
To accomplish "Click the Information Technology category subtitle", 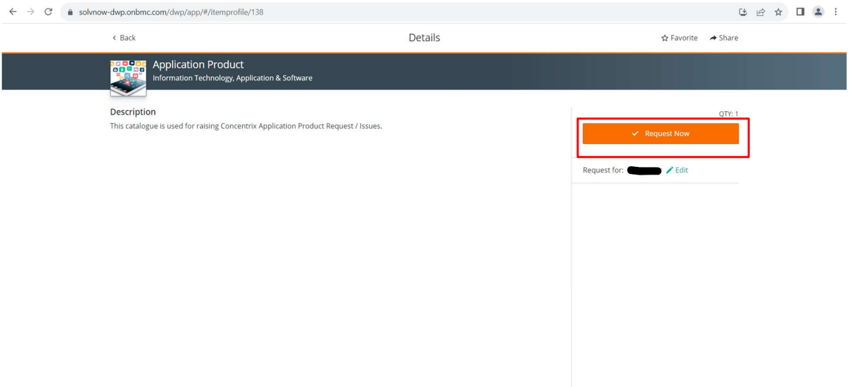I will (232, 78).
